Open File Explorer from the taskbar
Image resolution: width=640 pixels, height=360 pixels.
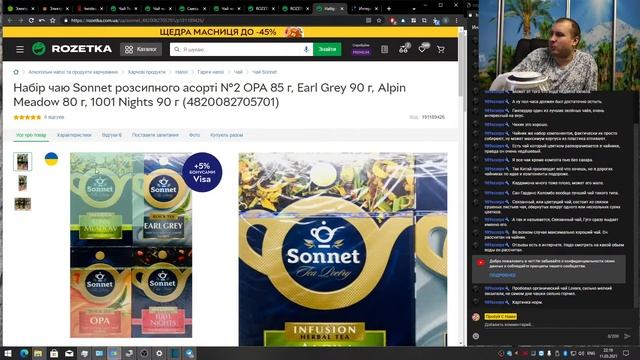pos(38,353)
